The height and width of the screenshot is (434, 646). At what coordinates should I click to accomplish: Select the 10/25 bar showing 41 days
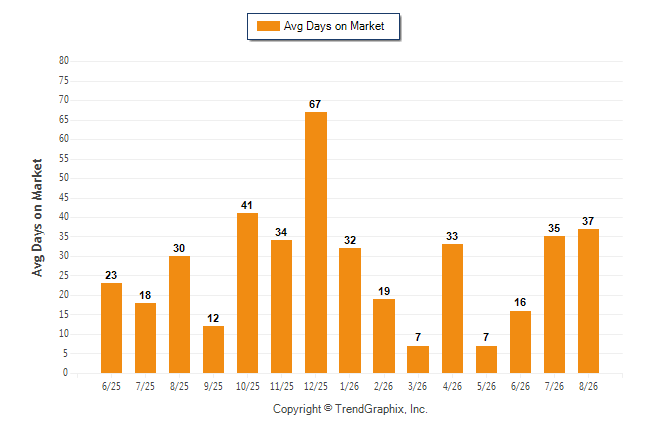point(247,293)
